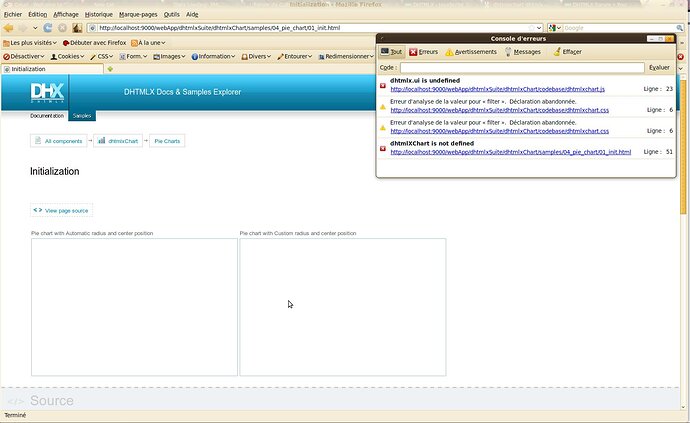Open the Marque-pages menu

138,15
